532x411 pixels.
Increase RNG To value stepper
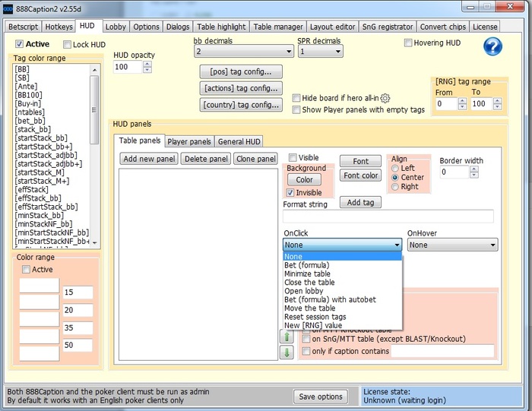pos(497,101)
